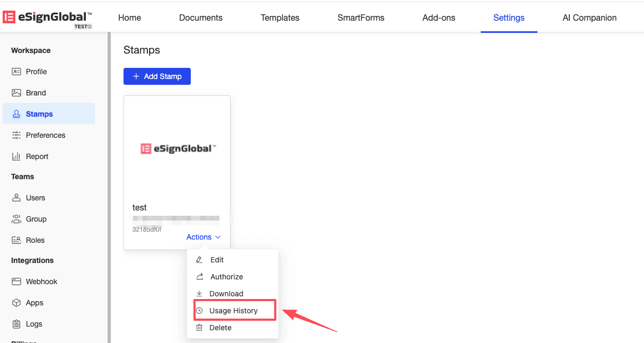The image size is (644, 343).
Task: Click the plus icon on Add Stamp
Action: pos(136,76)
